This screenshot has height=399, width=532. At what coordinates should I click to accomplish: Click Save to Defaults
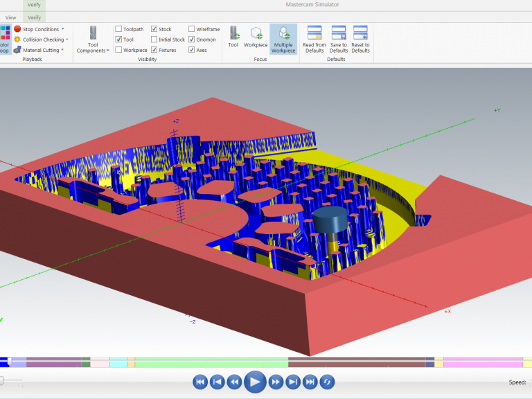(x=339, y=39)
